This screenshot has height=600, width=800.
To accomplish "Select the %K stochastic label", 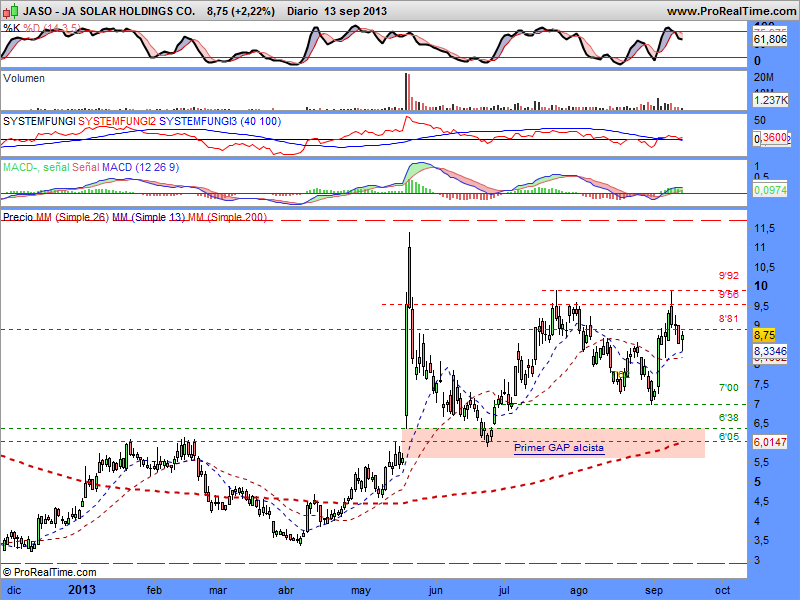I will click(11, 28).
